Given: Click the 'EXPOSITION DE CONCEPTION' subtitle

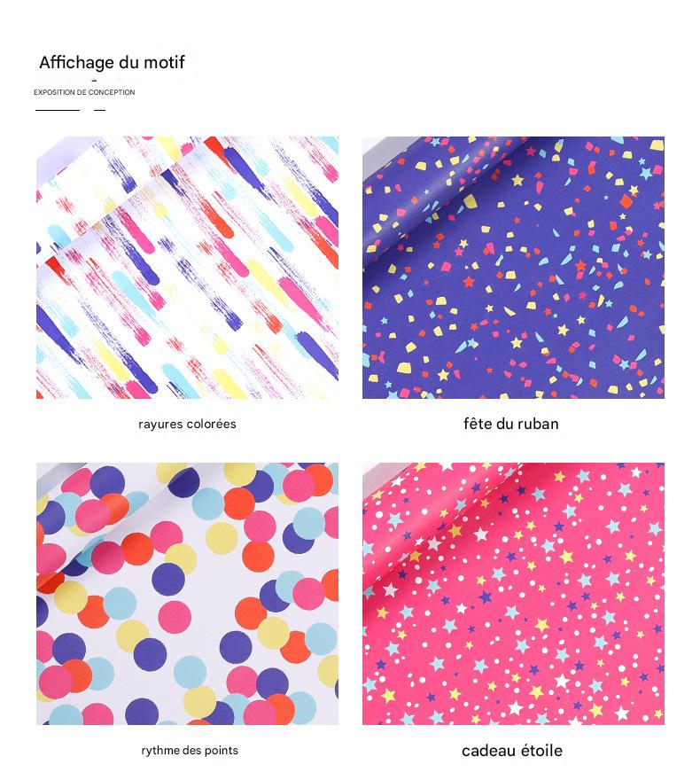Looking at the screenshot, I should click(x=84, y=92).
